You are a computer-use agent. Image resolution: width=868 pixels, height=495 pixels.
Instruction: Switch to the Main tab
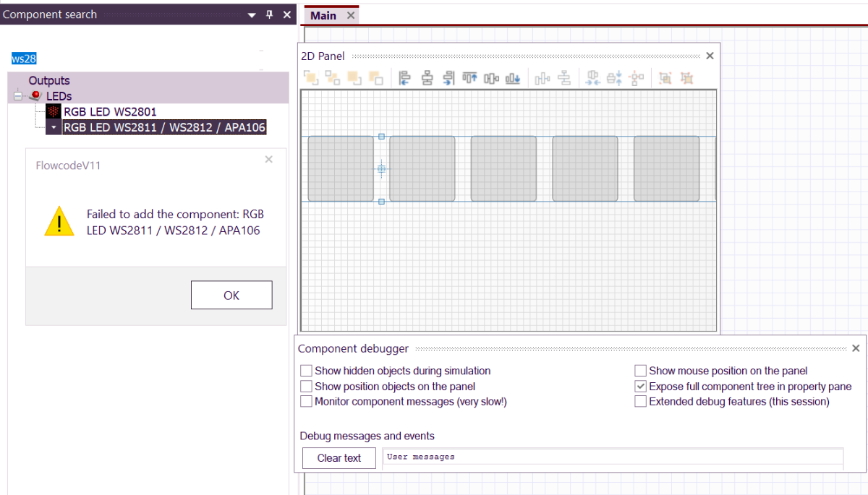pyautogui.click(x=323, y=15)
